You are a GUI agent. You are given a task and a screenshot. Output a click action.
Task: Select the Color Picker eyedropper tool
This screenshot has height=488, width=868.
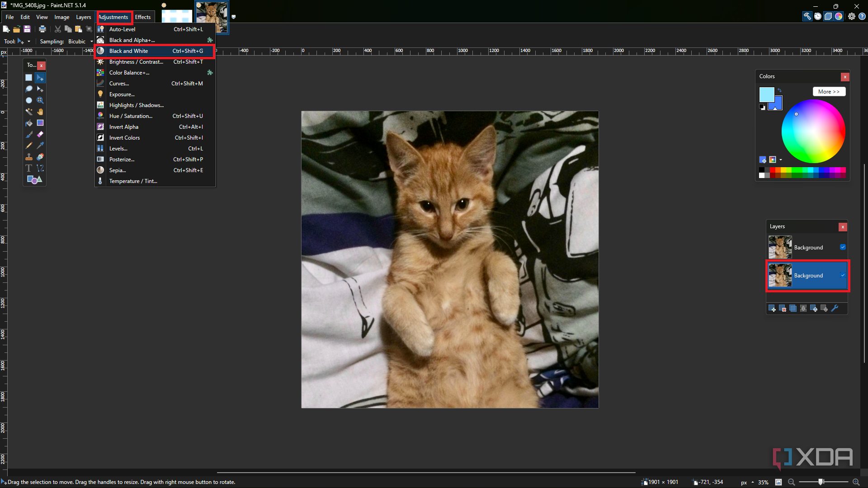[40, 145]
